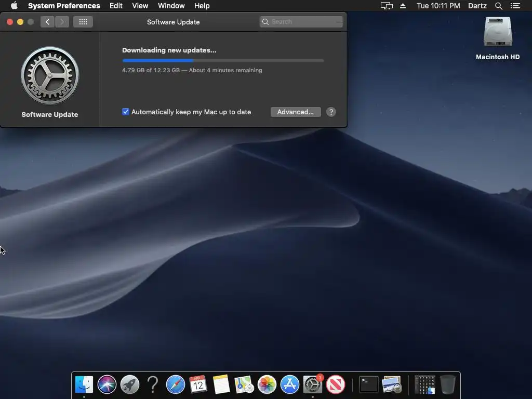Focus the preferences Search field
The width and height of the screenshot is (532, 399).
pos(301,22)
